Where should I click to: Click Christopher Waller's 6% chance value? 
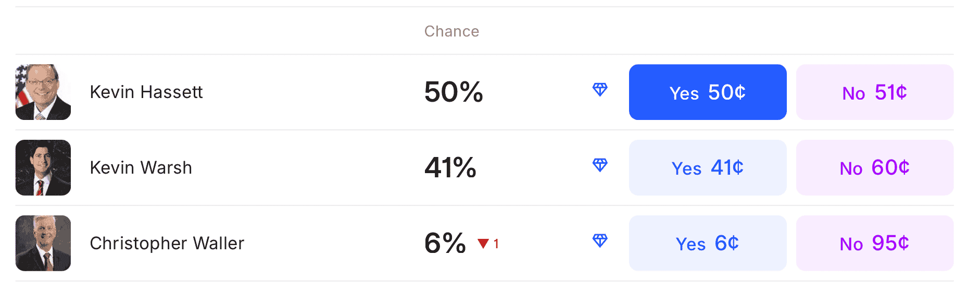point(445,244)
